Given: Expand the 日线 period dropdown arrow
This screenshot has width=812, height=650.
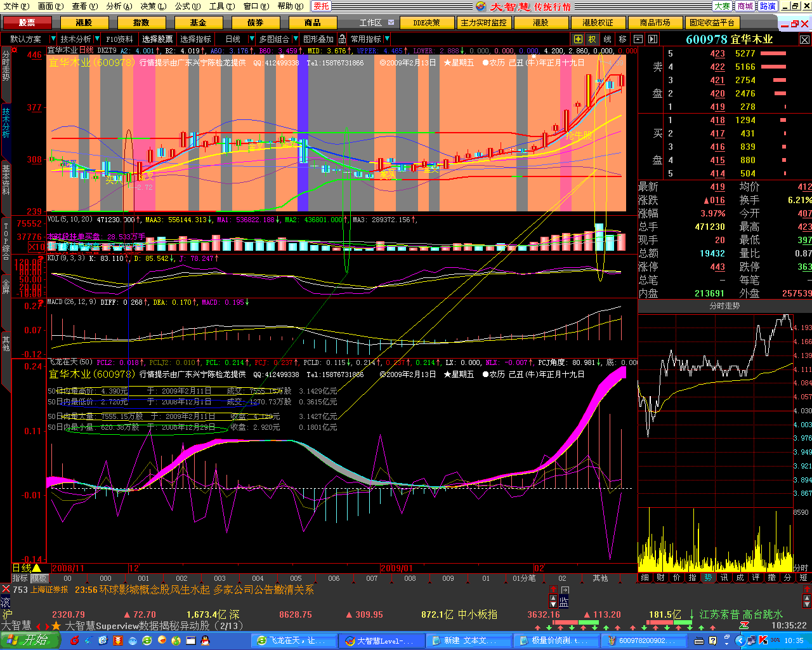Looking at the screenshot, I should [x=252, y=39].
